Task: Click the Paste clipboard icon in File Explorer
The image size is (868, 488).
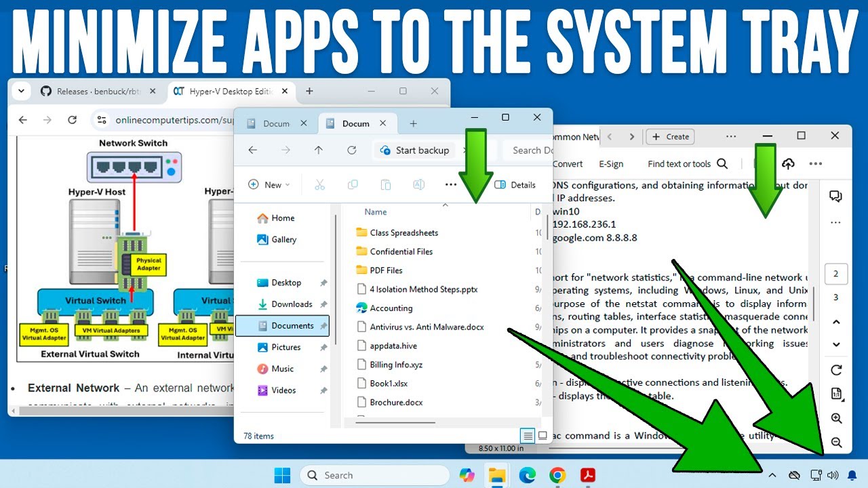Action: coord(385,184)
